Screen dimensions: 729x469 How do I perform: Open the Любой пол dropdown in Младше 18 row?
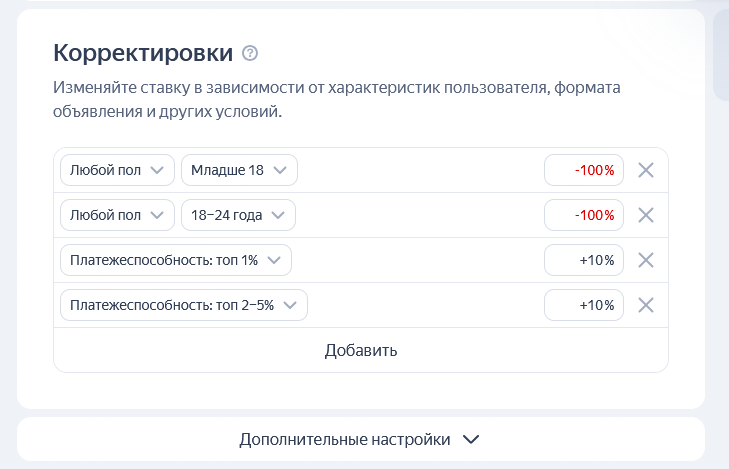pyautogui.click(x=117, y=170)
